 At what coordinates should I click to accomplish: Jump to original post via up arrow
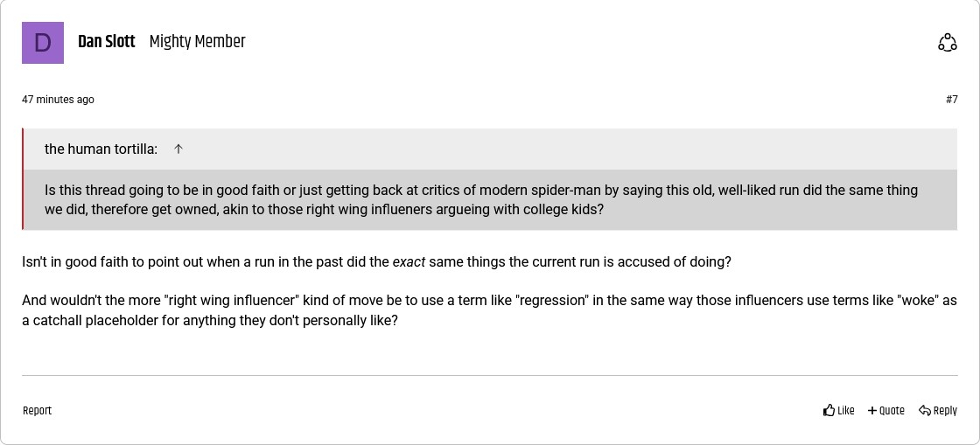178,149
